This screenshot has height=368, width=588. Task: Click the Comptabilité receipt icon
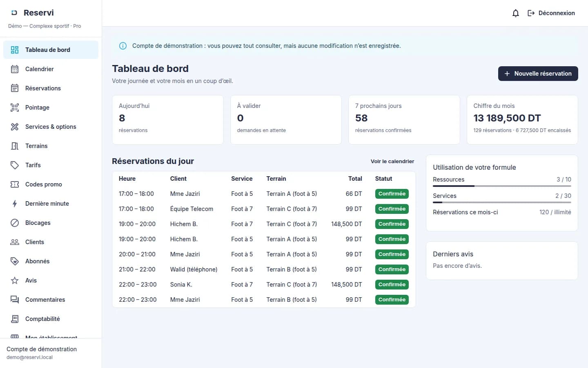pos(15,319)
